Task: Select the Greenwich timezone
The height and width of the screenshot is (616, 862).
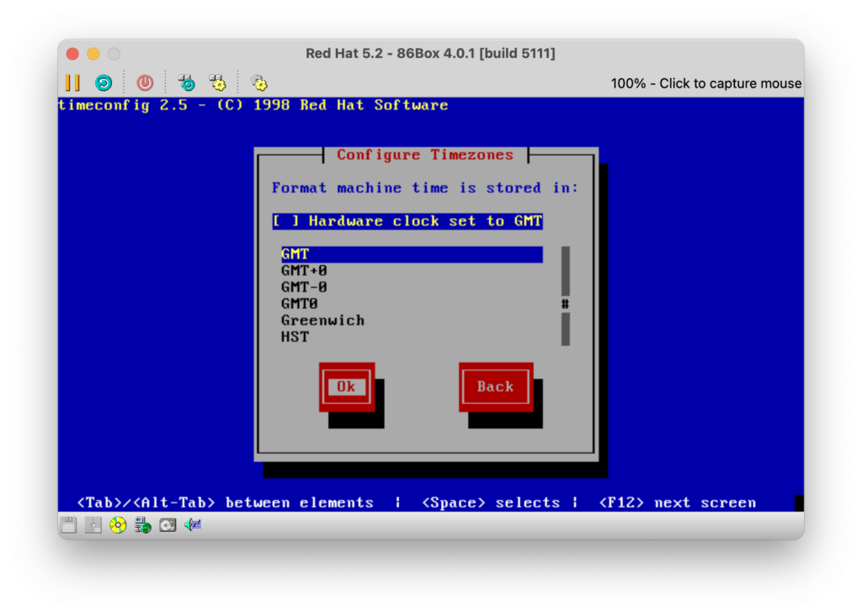Action: (322, 321)
